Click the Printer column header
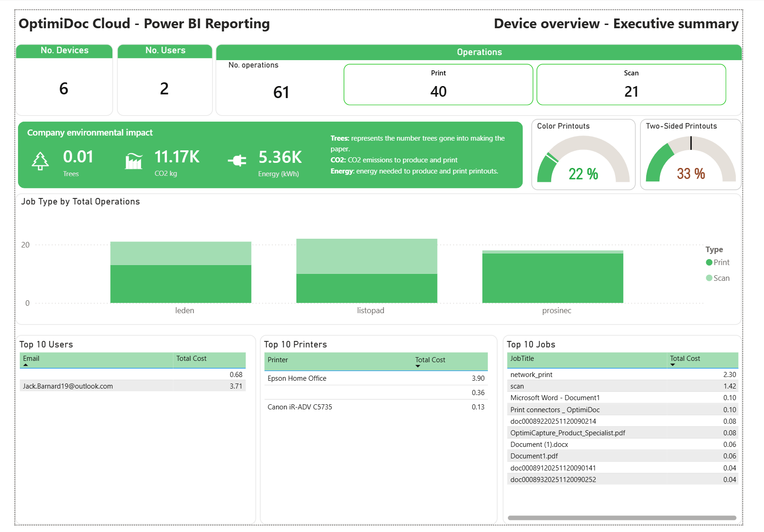The image size is (764, 532). 278,360
